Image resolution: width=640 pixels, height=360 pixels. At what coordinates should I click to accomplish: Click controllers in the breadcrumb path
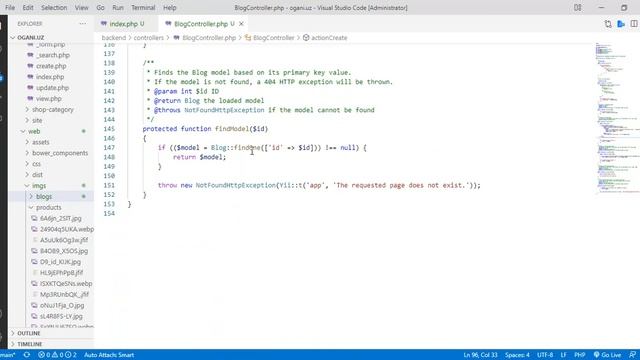pos(149,38)
